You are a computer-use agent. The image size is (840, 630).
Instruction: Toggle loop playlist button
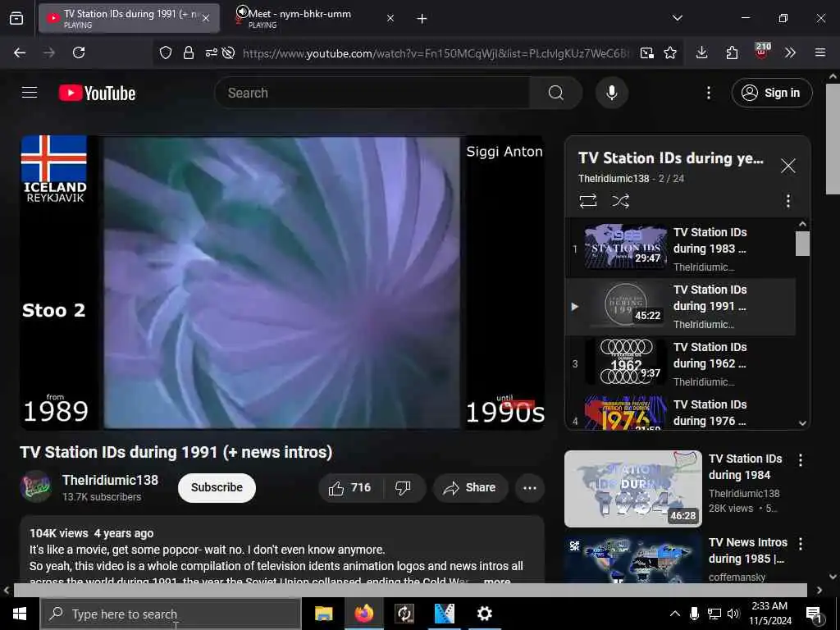click(x=587, y=201)
